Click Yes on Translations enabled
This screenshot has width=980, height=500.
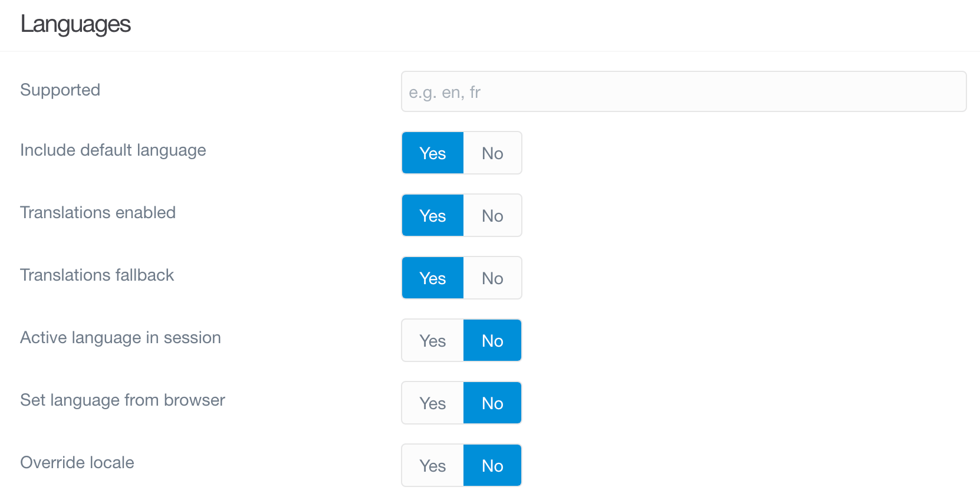432,215
